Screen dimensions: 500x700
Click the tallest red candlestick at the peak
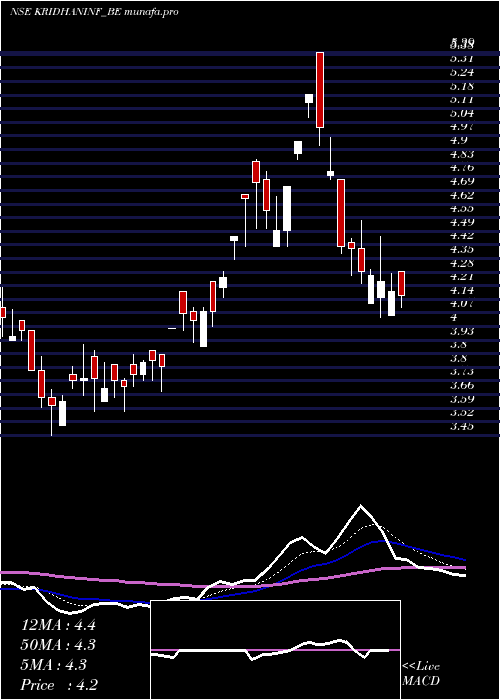tap(320, 90)
